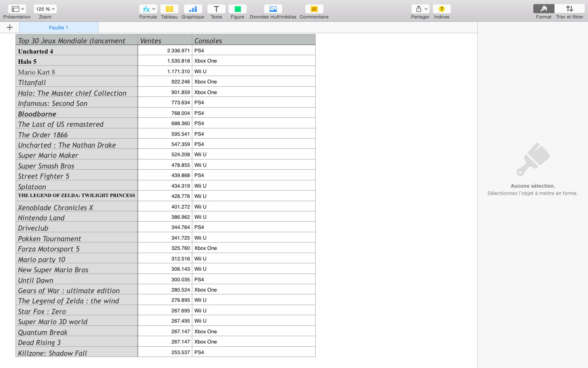
Task: Select Legend of Zelda: Twilight Princess cell
Action: pyautogui.click(x=77, y=196)
